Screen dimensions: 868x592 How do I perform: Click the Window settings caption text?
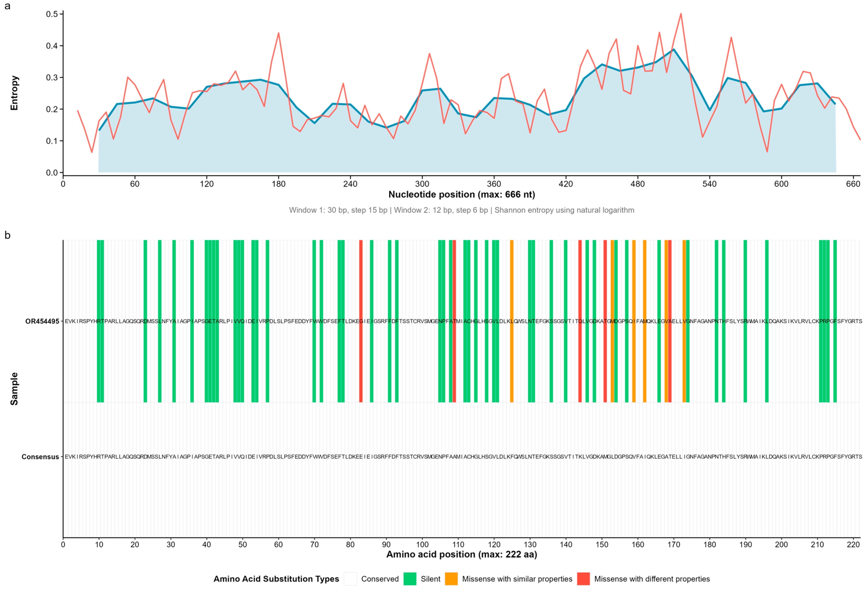pyautogui.click(x=462, y=210)
